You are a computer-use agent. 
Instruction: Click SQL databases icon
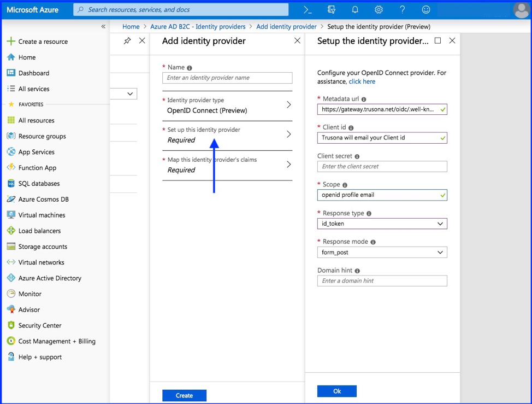coord(11,183)
